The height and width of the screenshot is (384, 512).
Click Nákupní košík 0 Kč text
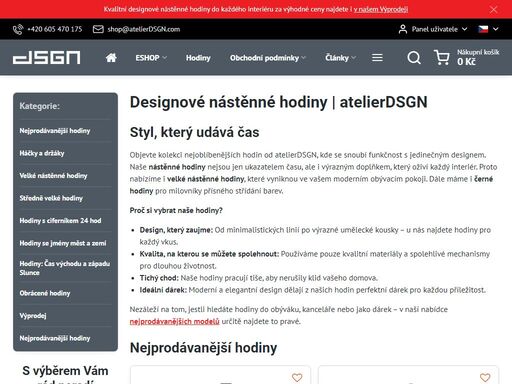(478, 57)
